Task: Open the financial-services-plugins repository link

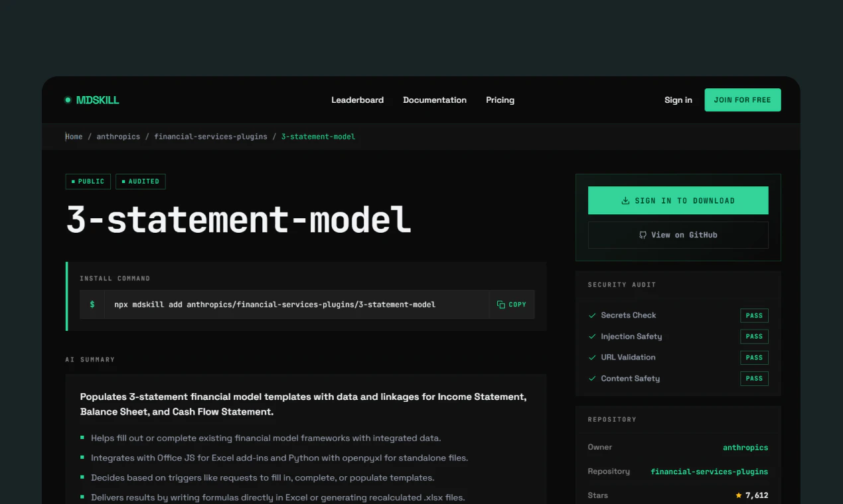Action: pyautogui.click(x=709, y=472)
